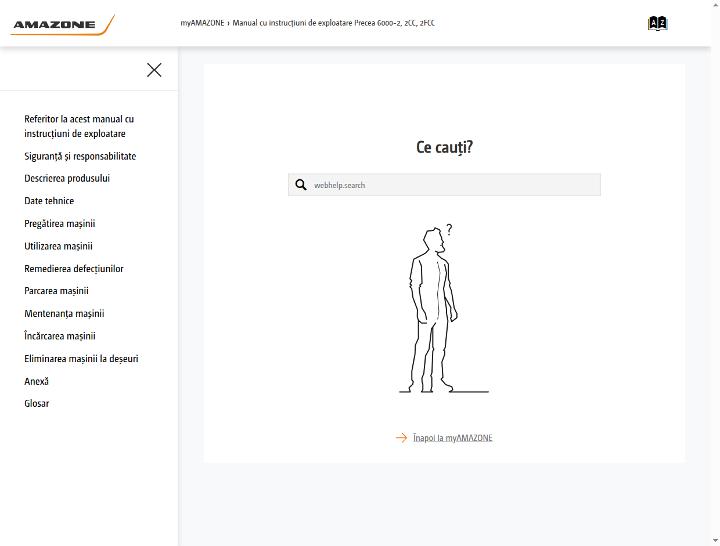Open the manual title breadcrumb Precea 6000-2
Image resolution: width=720 pixels, height=546 pixels.
pyautogui.click(x=333, y=23)
